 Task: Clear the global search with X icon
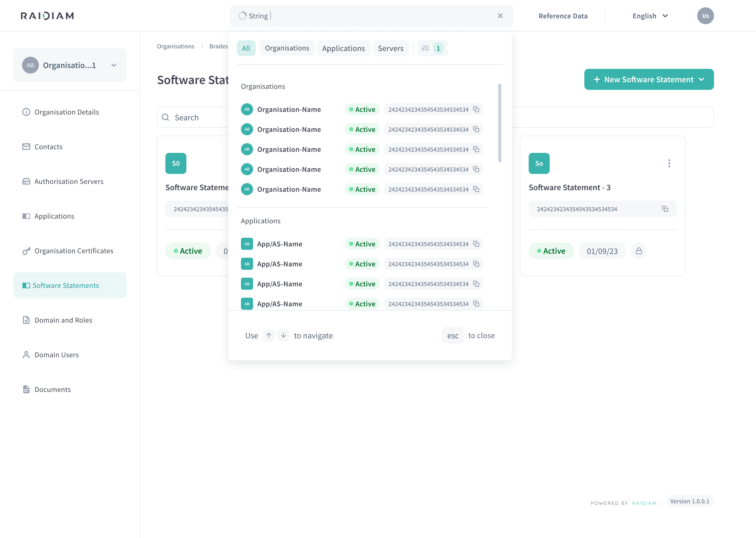500,16
